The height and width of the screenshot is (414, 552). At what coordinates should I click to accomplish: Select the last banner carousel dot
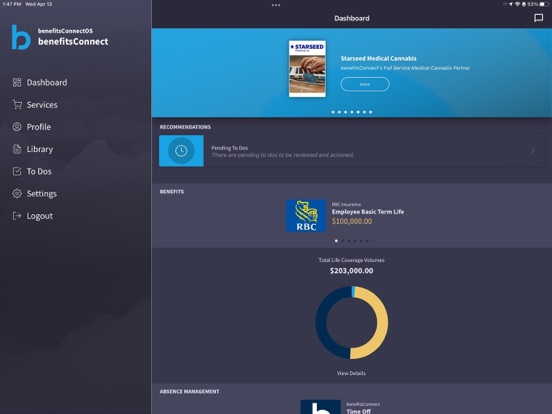[370, 112]
